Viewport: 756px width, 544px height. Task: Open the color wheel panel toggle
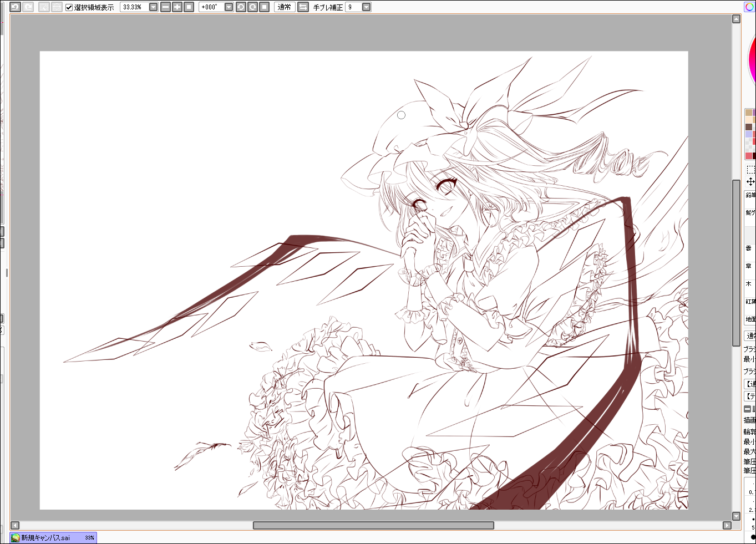[749, 7]
